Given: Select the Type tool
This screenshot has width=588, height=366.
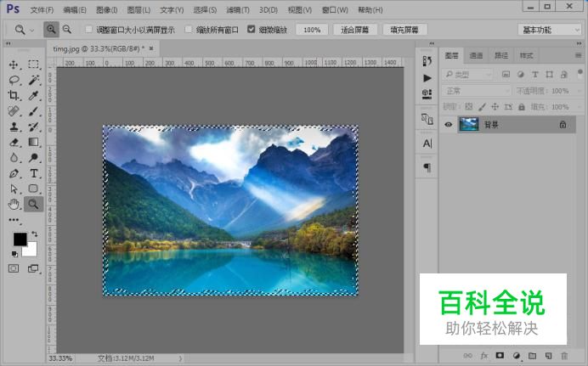Looking at the screenshot, I should click(34, 173).
